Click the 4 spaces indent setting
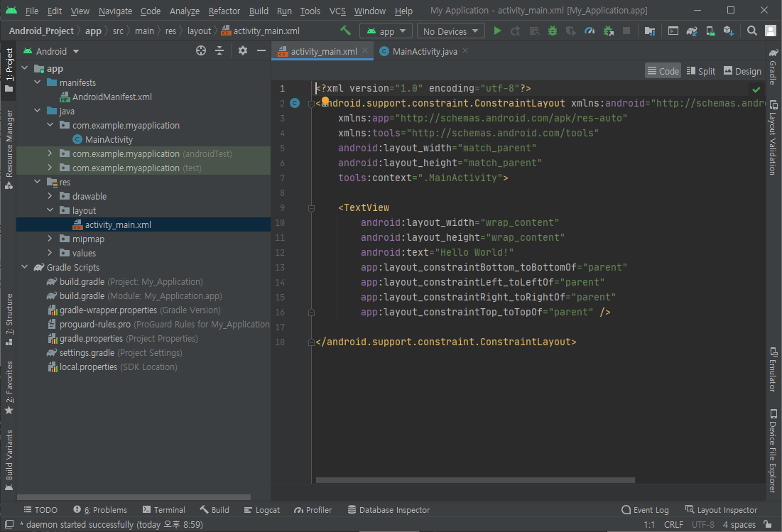This screenshot has width=782, height=532. click(x=739, y=524)
